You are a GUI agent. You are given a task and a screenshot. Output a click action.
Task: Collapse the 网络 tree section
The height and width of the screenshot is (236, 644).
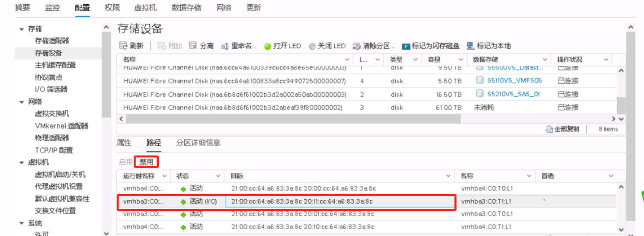[22, 102]
